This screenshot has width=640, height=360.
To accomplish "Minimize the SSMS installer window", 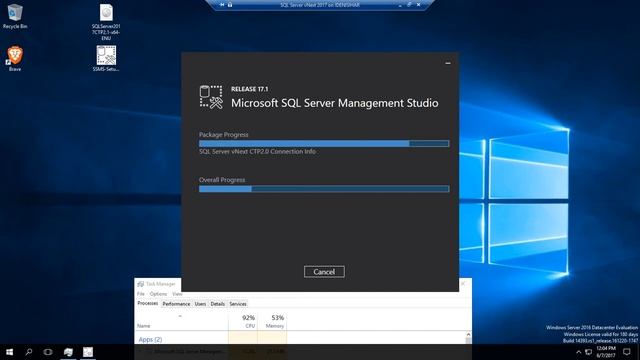I will (448, 63).
